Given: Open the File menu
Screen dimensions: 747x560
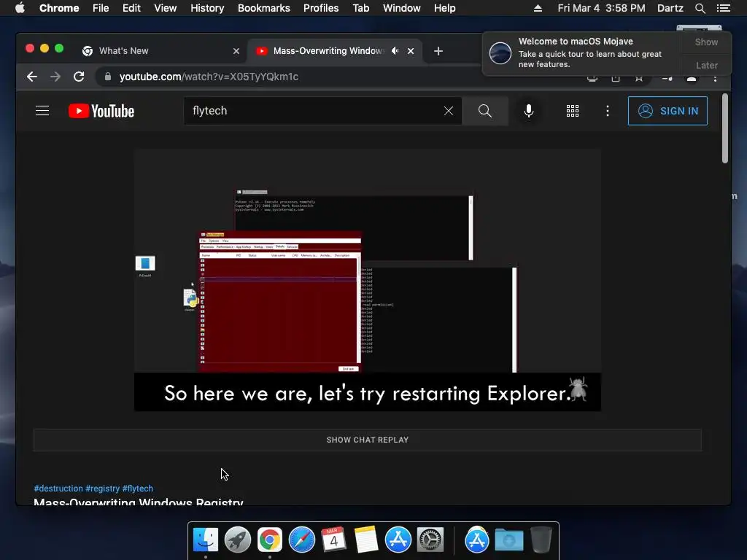Looking at the screenshot, I should (x=101, y=8).
